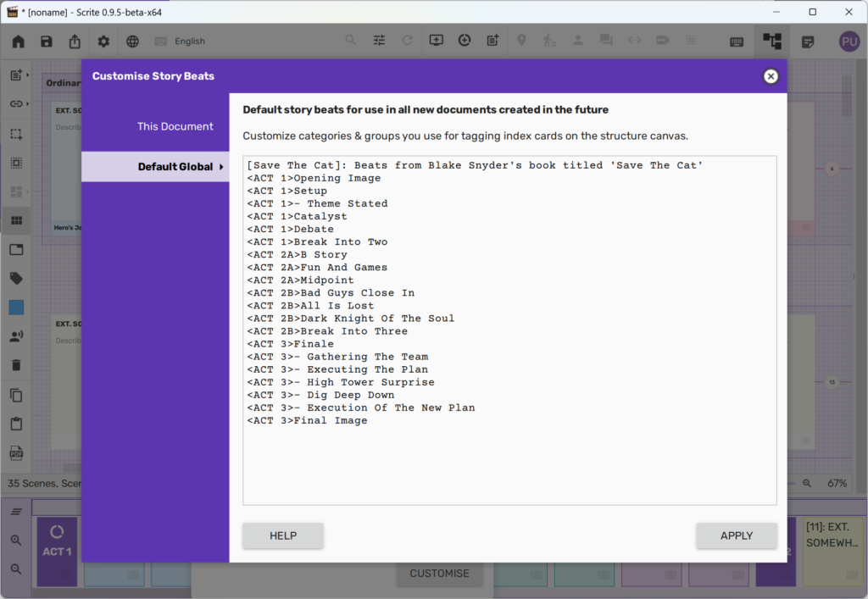Click the ACT 1 block in timeline
Image resolution: width=868 pixels, height=599 pixels.
(57, 552)
